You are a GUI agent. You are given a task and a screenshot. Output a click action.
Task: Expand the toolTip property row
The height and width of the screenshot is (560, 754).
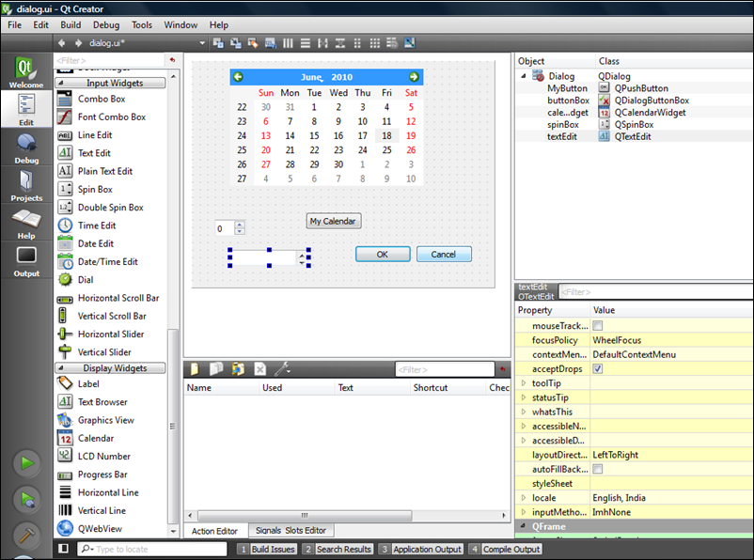[524, 383]
